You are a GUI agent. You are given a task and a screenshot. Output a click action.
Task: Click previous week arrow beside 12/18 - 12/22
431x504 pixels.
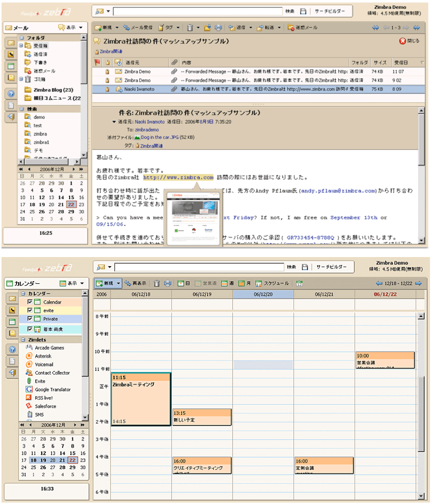[x=379, y=283]
